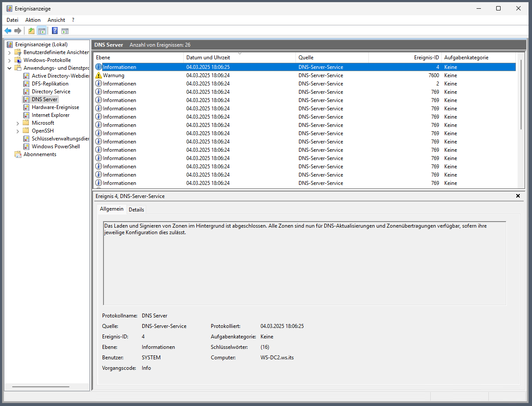
Task: Expand the OpenSSH folder node
Action: (18, 131)
